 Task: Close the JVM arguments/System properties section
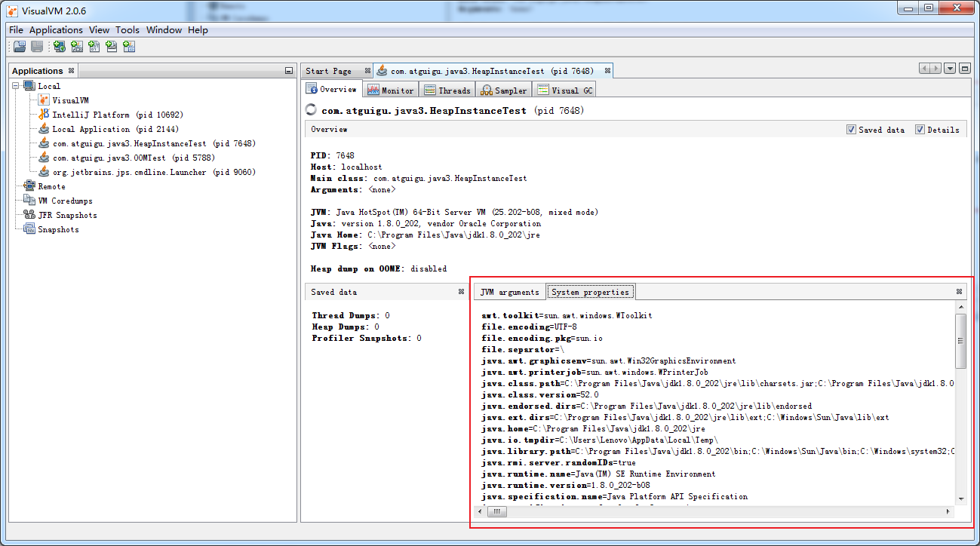click(960, 292)
